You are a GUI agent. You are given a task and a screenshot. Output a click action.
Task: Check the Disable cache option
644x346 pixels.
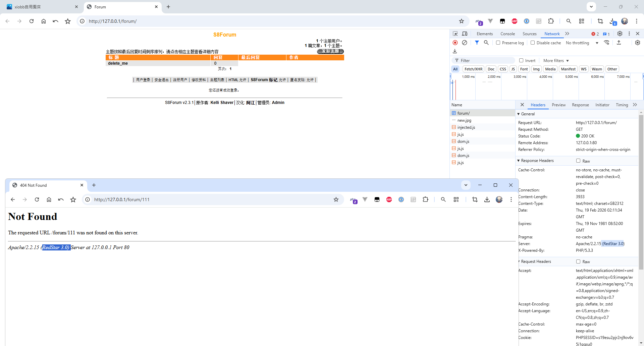pyautogui.click(x=533, y=43)
